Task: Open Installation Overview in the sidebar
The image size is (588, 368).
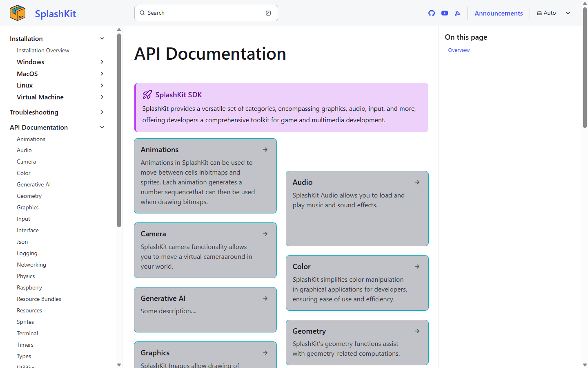Action: 42,50
